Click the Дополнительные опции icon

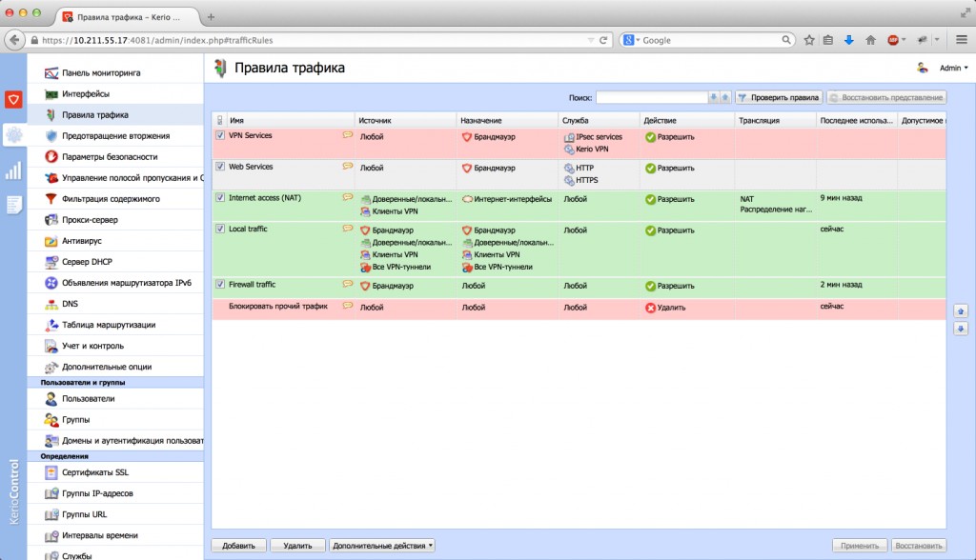click(51, 367)
